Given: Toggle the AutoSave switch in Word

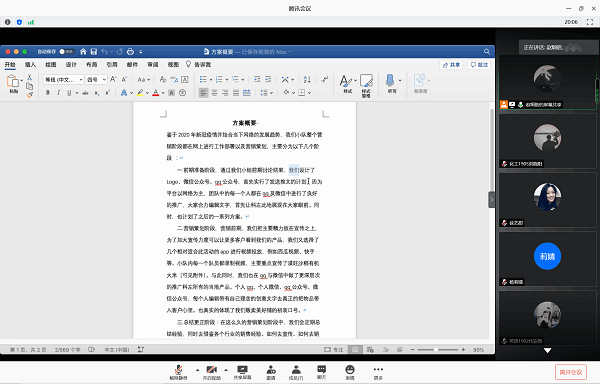Looking at the screenshot, I should tap(67, 51).
